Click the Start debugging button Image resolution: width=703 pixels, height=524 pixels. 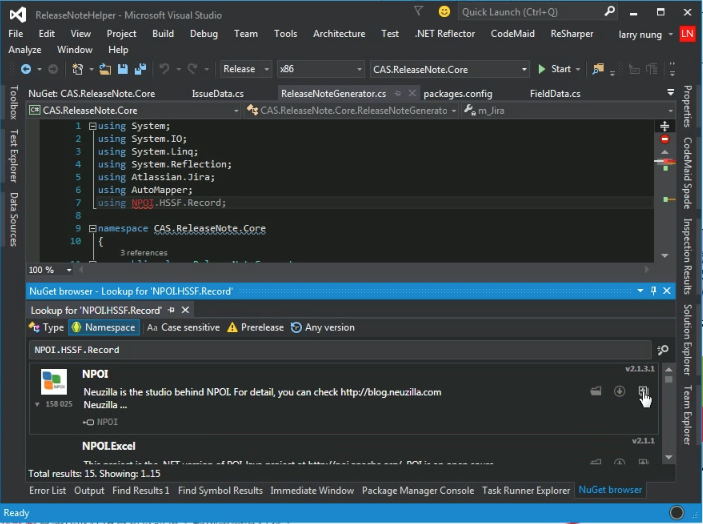tap(555, 69)
